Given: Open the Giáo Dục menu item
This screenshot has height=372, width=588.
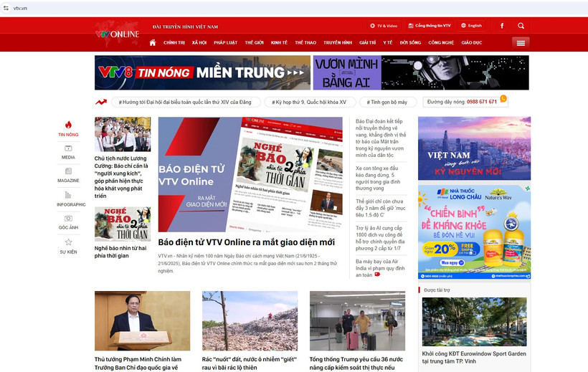Looking at the screenshot, I should pyautogui.click(x=471, y=43).
